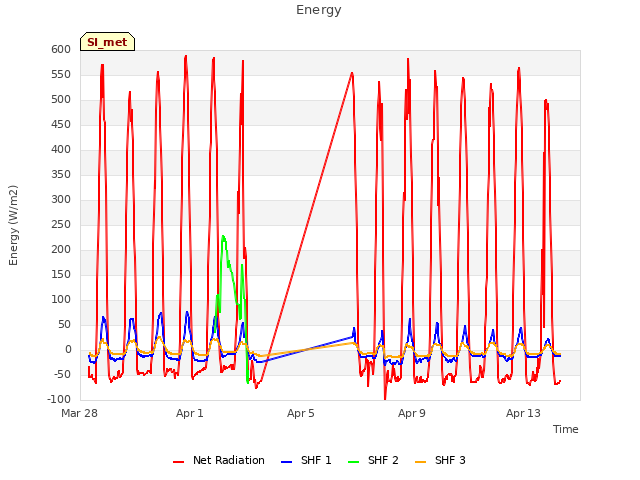Click the 550 y-axis tick label
This screenshot has height=480, width=640.
[61, 75]
